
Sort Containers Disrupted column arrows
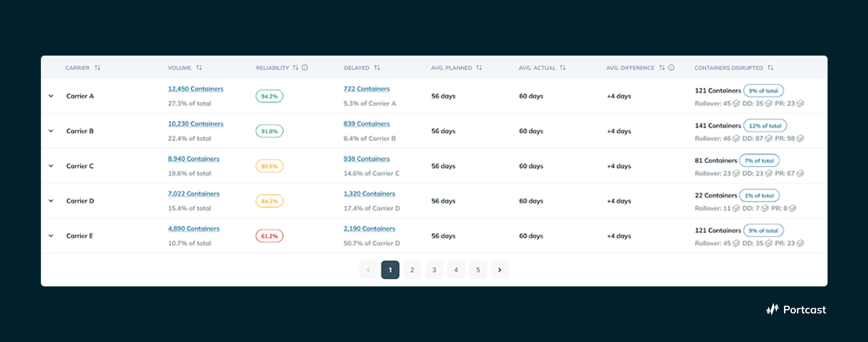tap(770, 68)
